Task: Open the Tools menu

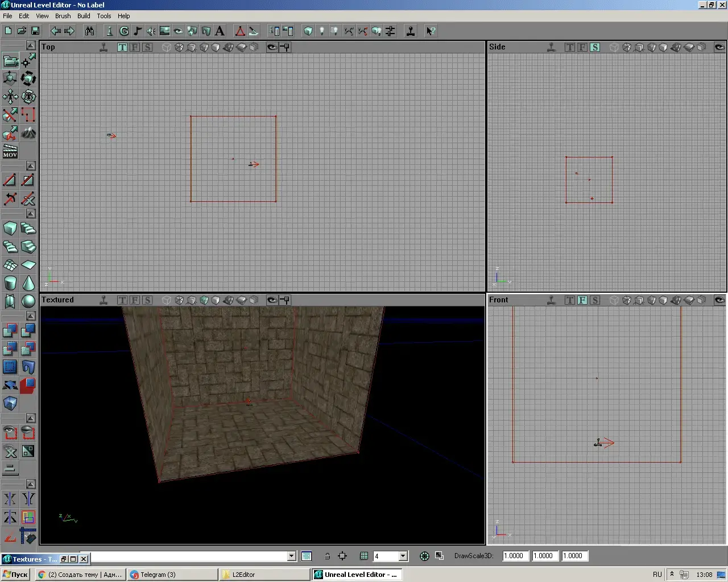Action: 104,16
